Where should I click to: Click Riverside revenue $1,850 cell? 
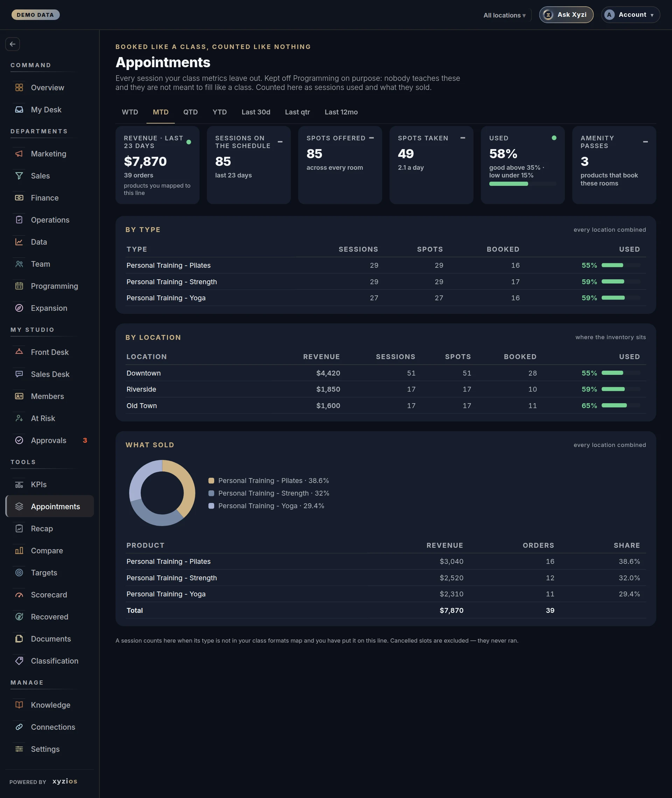click(328, 390)
